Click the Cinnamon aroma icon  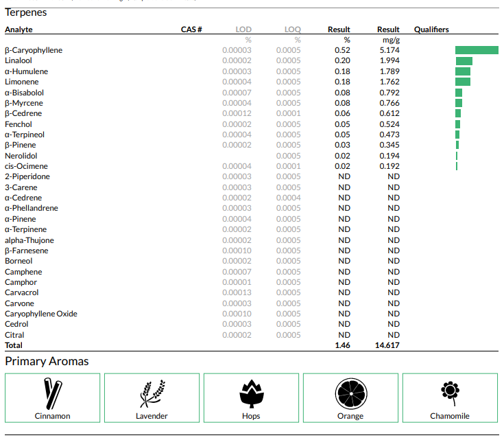(x=52, y=393)
